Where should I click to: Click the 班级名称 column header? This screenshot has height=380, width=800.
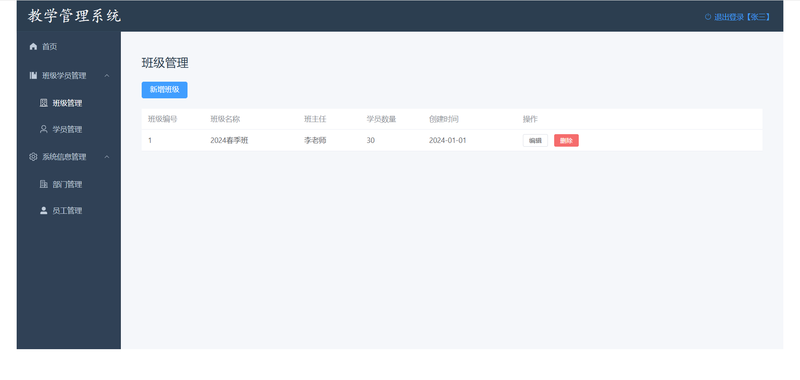[x=225, y=119]
